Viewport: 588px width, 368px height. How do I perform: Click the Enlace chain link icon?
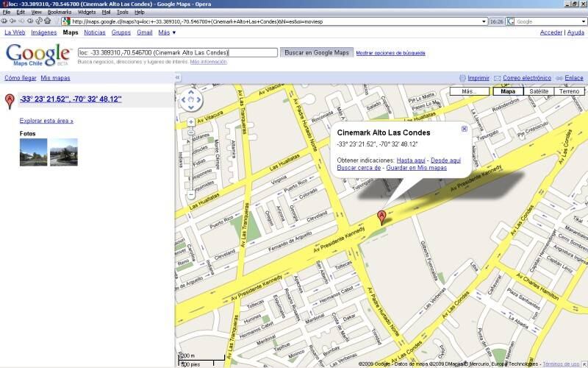pyautogui.click(x=560, y=77)
